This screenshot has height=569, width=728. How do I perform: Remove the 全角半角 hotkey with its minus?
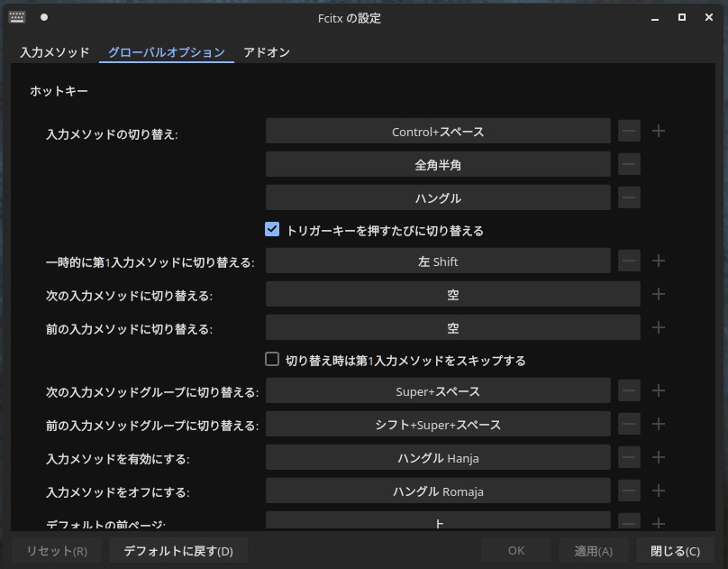(629, 164)
